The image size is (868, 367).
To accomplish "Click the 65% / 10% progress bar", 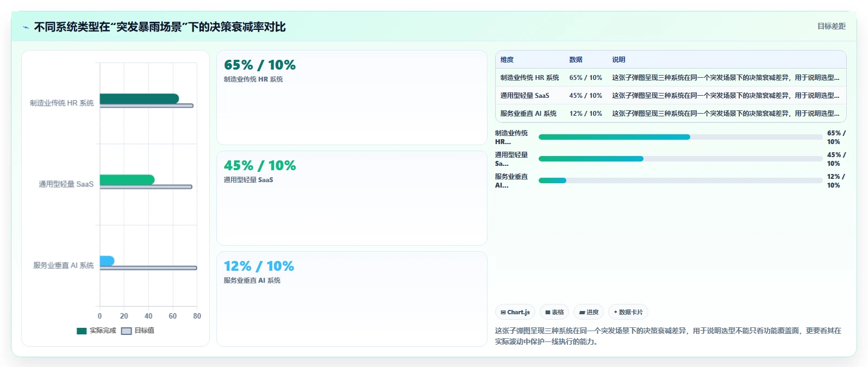I will (680, 137).
